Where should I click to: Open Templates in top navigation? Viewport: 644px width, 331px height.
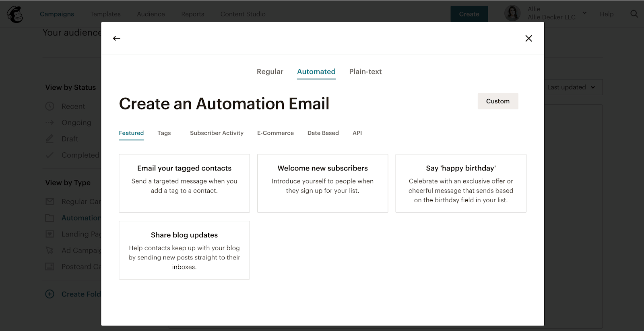(x=105, y=14)
